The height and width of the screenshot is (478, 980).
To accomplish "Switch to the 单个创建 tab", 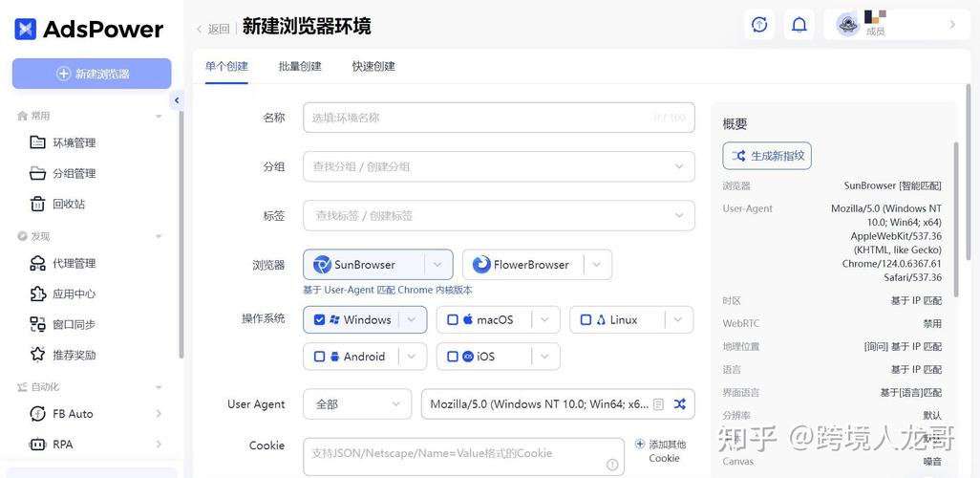I will [x=227, y=66].
